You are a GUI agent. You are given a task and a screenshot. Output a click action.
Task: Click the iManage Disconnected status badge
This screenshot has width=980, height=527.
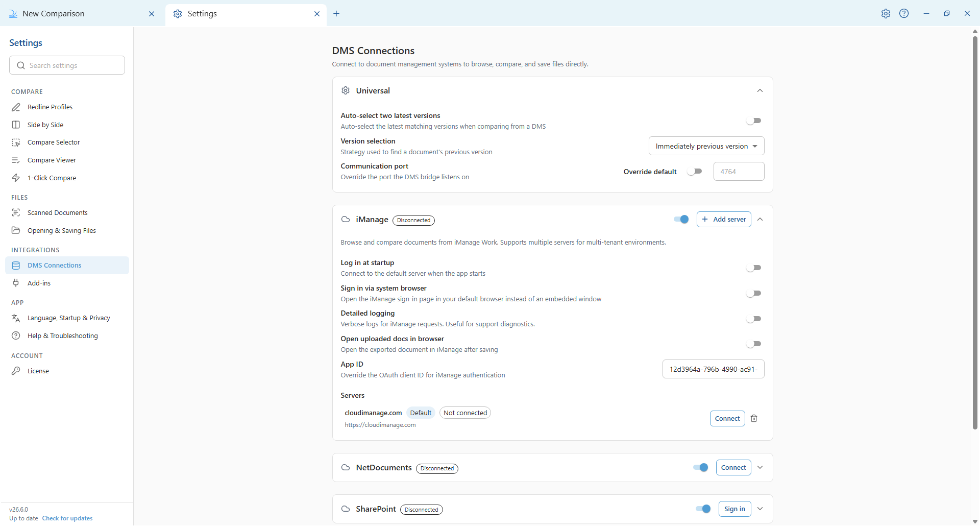pos(413,221)
